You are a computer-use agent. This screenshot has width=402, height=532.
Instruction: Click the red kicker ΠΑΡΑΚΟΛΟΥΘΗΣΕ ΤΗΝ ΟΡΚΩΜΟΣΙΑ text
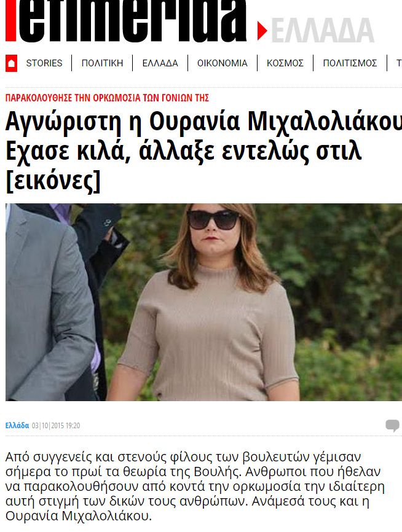[x=107, y=98]
